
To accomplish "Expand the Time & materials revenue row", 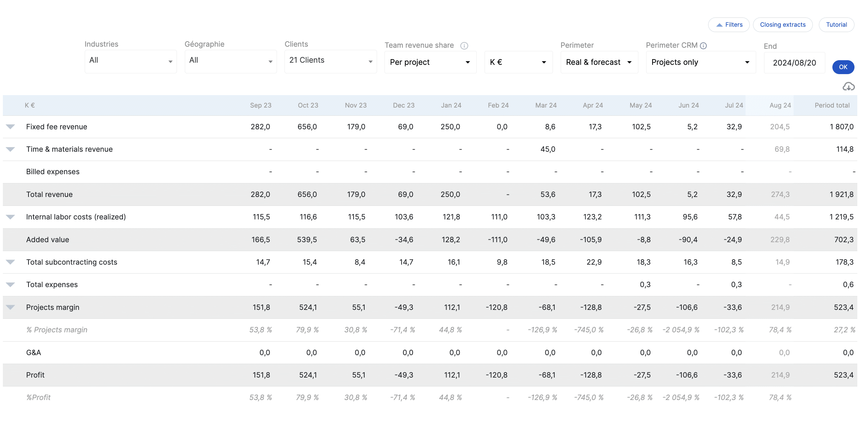I will [10, 149].
